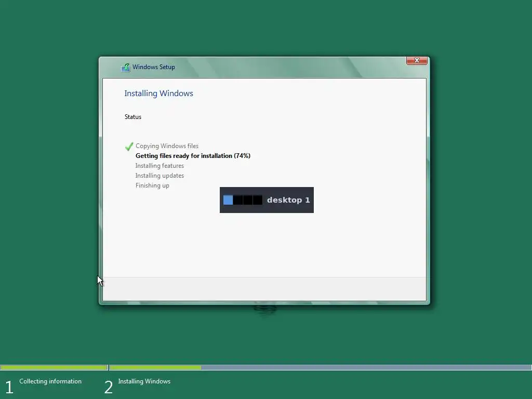Click the green checkmark beside Copying Windows files
The image size is (532, 399).
129,146
